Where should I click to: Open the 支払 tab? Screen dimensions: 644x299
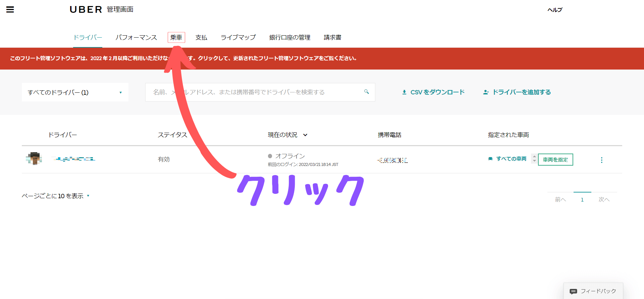(201, 37)
